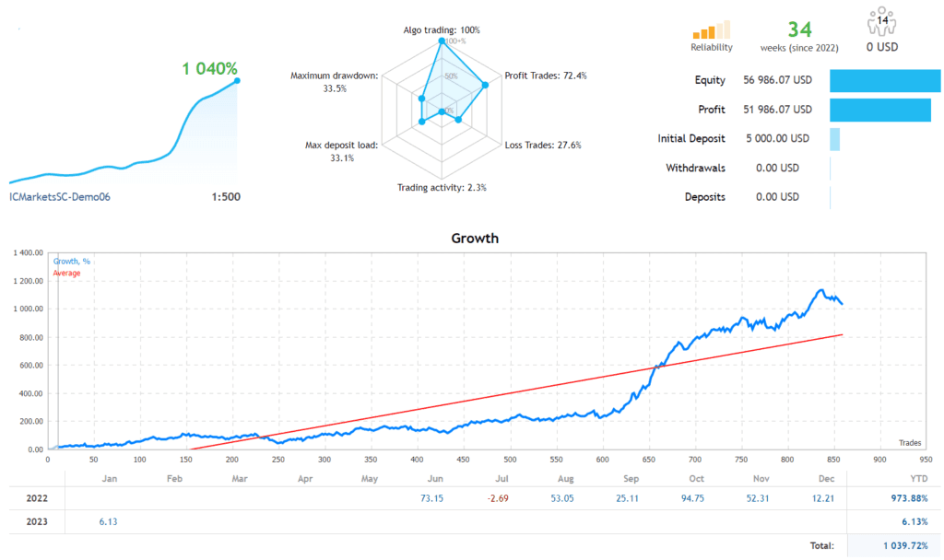
Task: Select the Dec month column
Action: click(x=826, y=478)
